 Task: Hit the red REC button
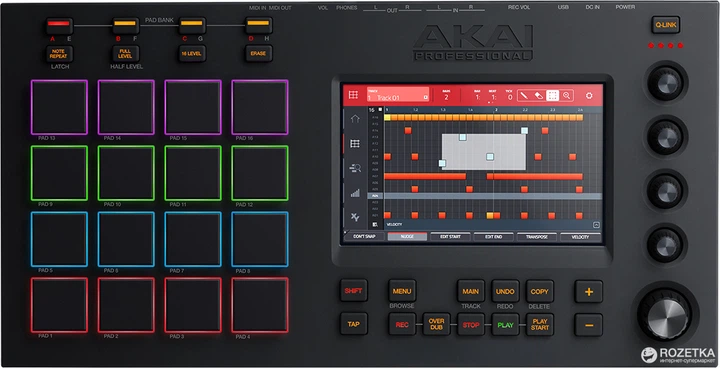click(x=402, y=325)
